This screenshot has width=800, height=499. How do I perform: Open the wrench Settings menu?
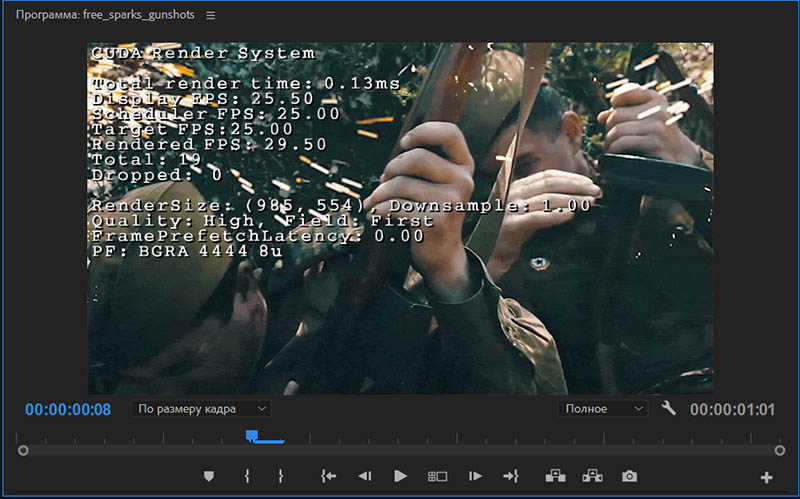[x=668, y=408]
